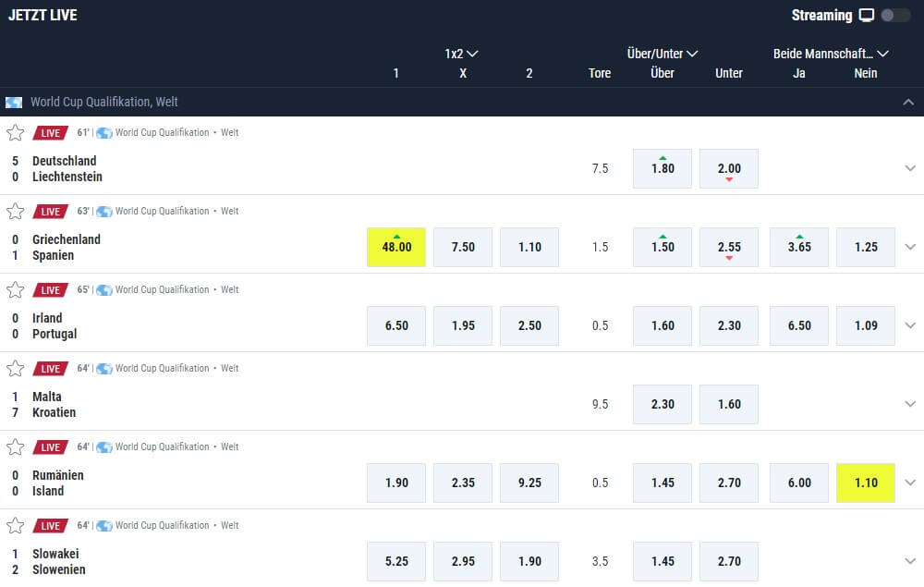Star the Griechenland vs Spanien match
This screenshot has width=924, height=587.
coord(15,212)
